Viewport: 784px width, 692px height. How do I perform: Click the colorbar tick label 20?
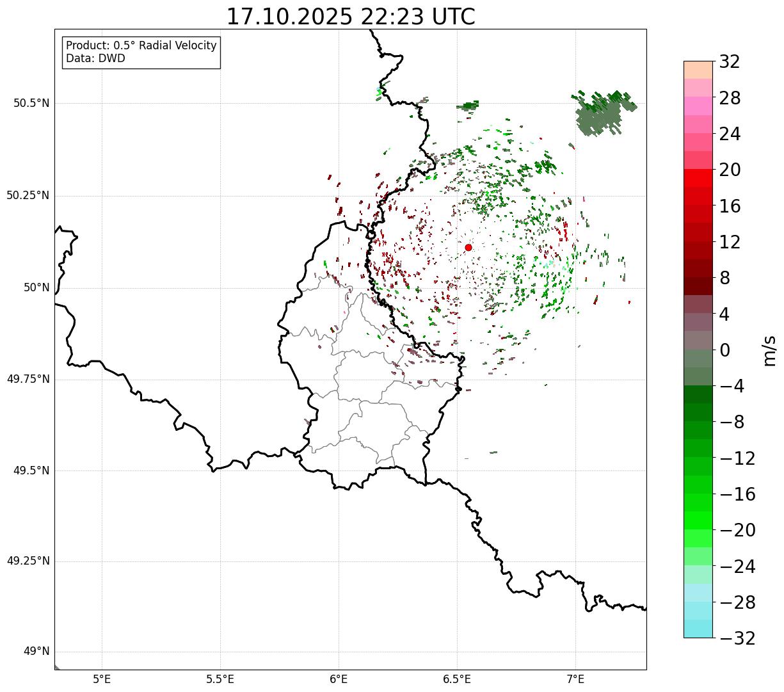coord(730,170)
